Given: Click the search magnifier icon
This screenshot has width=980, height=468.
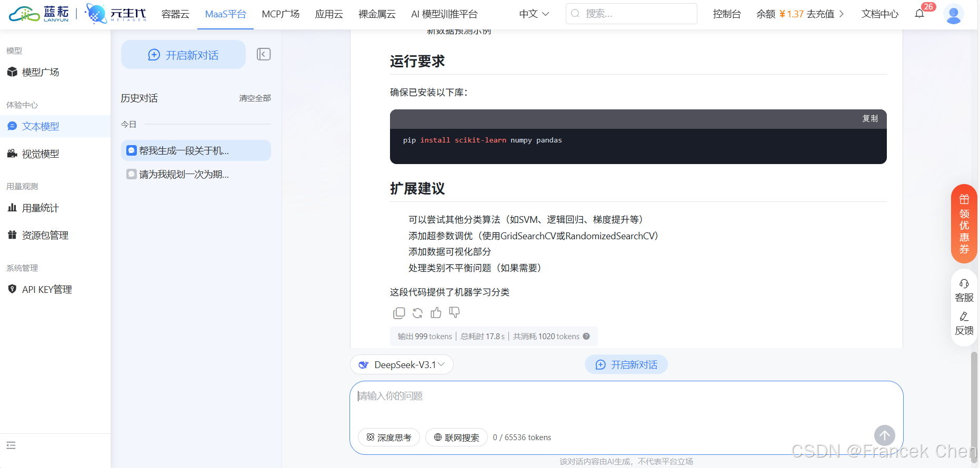Looking at the screenshot, I should 575,14.
